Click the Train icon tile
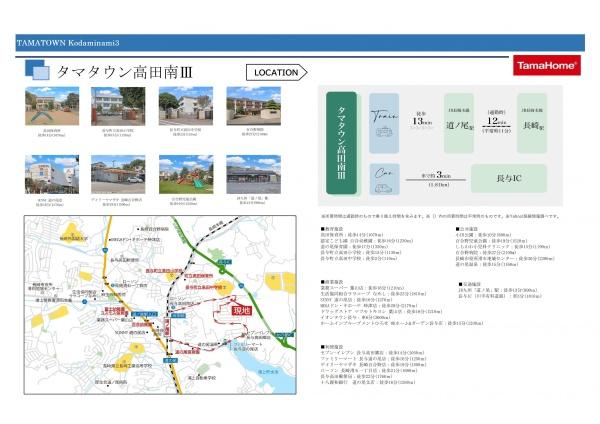The width and height of the screenshot is (600, 424). pos(384,123)
